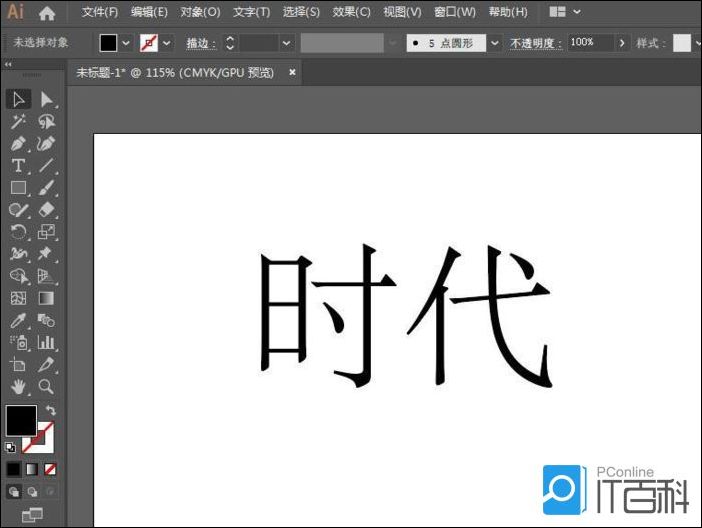Viewport: 702px width, 528px height.
Task: Select the Line Segment tool
Action: (x=46, y=166)
